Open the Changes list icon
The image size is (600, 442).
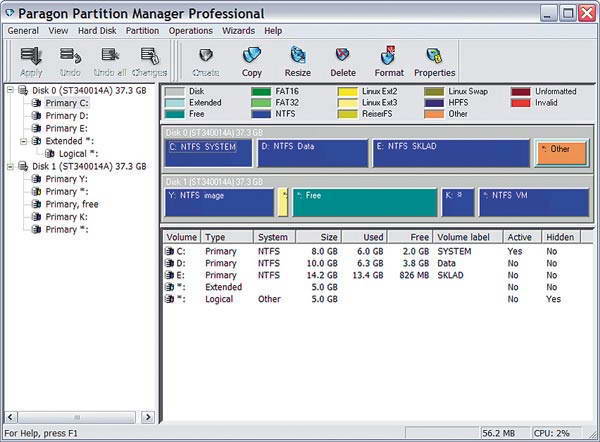point(150,56)
